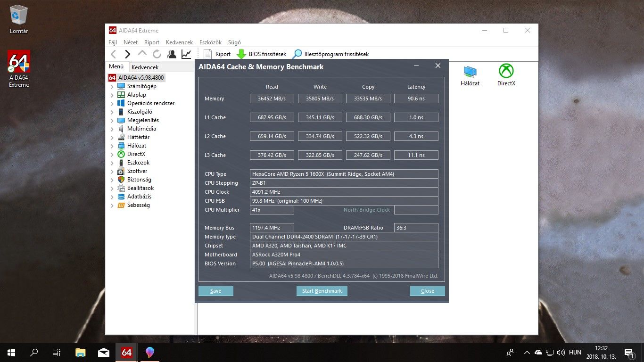Go back with the toolbar back arrow
The width and height of the screenshot is (644, 362).
point(113,54)
